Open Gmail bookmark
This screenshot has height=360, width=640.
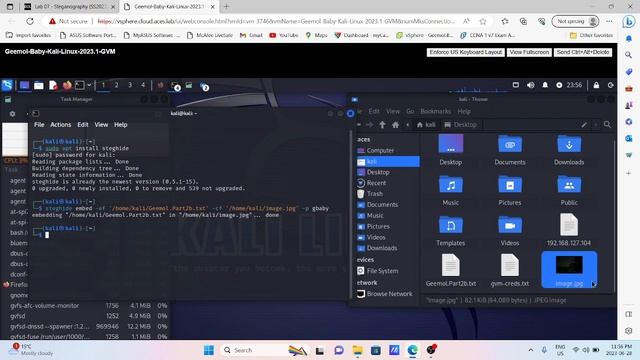click(x=251, y=36)
